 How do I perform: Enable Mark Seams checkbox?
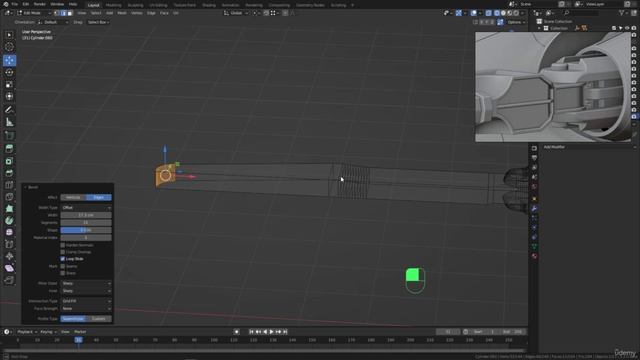[62, 267]
